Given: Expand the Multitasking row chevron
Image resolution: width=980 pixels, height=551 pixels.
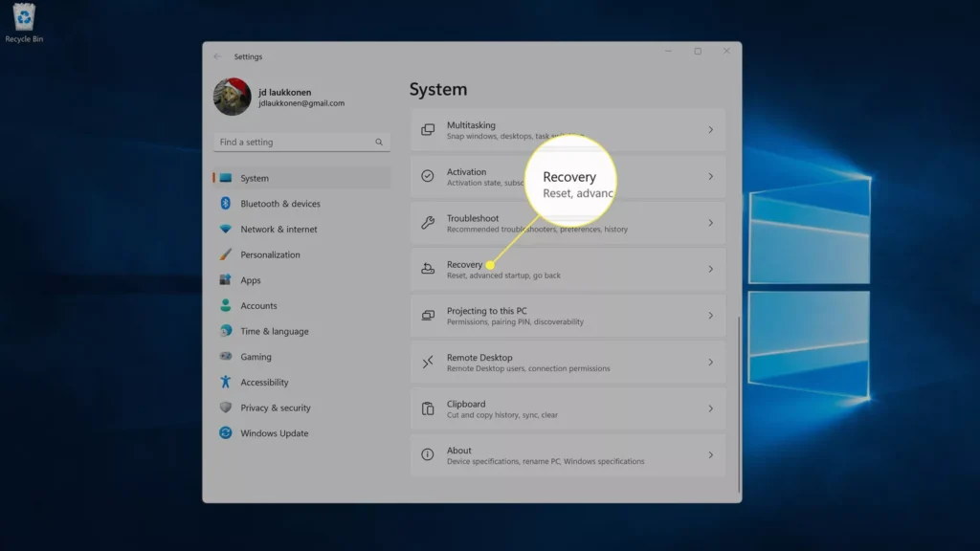Looking at the screenshot, I should [x=711, y=130].
